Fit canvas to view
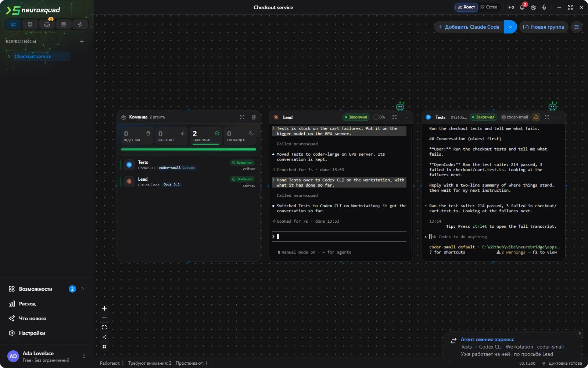Viewport: 588px width, 368px height. [x=104, y=328]
